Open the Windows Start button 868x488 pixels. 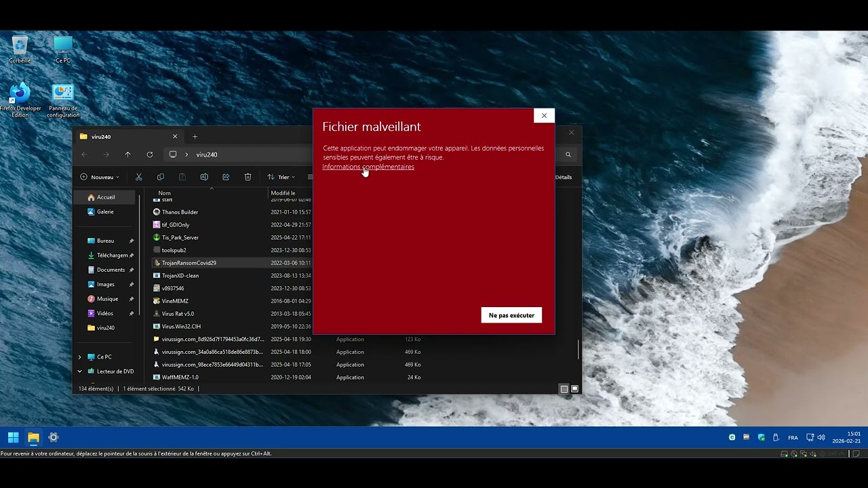point(13,437)
